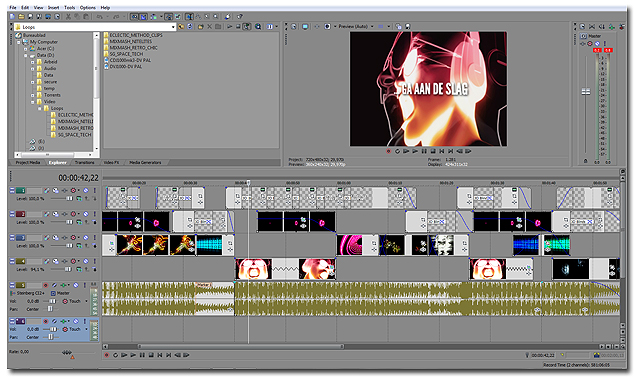
Task: Open Track FX on video track 2
Action: click(65, 214)
